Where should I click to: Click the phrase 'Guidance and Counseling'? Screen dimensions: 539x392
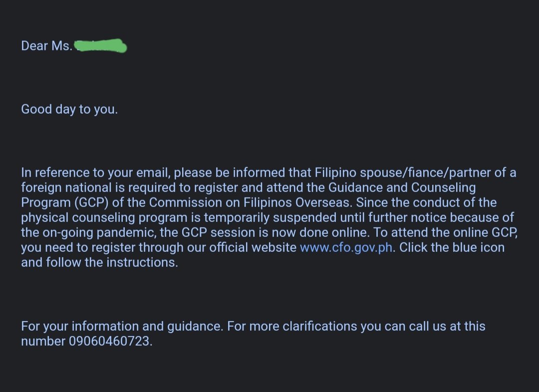pos(402,188)
